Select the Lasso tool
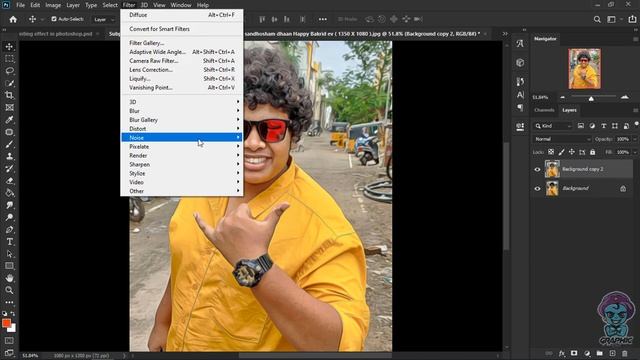Screen dimensions: 640x360 pos(9,71)
